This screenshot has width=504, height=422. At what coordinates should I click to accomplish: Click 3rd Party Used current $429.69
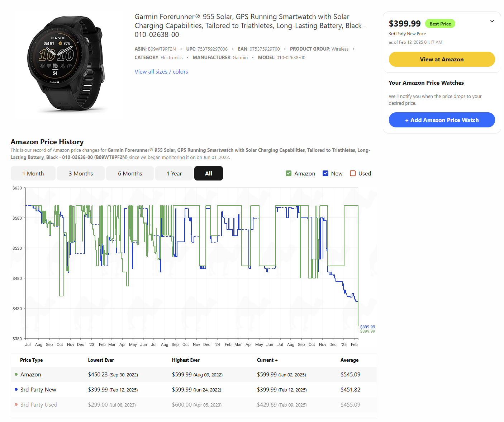pyautogui.click(x=267, y=404)
